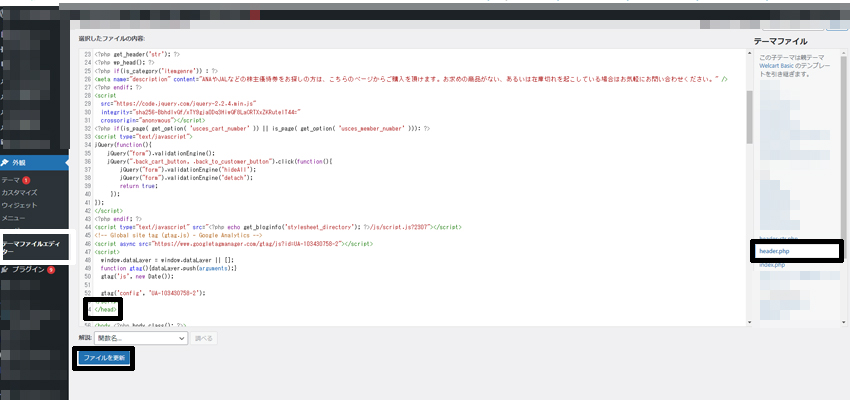850x400 pixels.
Task: Click the crossorigin="anonymous" line
Action: [153, 120]
